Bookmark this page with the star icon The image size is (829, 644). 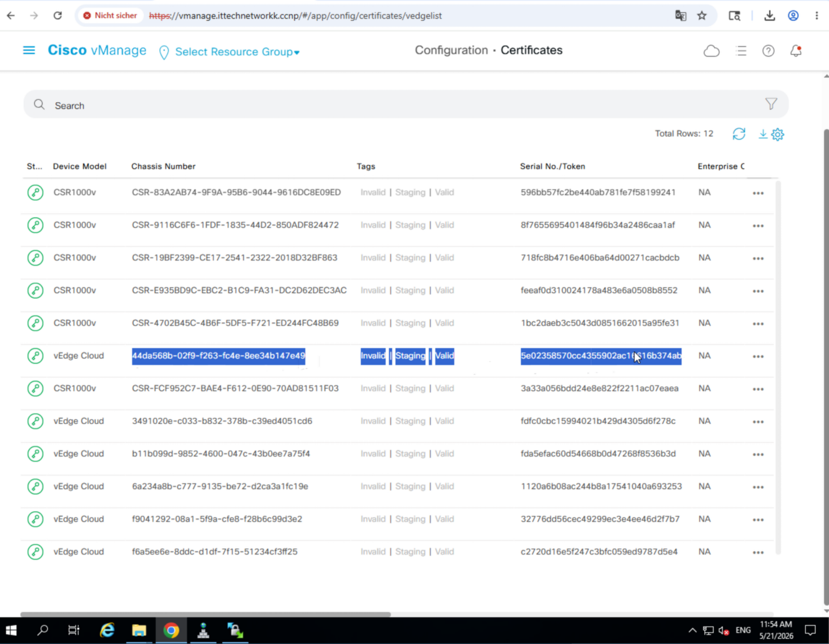click(x=702, y=16)
